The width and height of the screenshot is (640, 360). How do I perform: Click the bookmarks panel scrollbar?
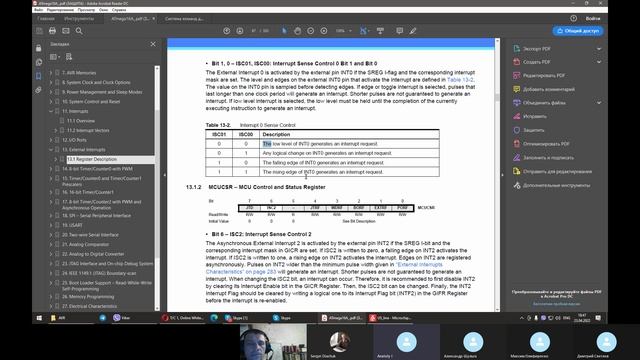pyautogui.click(x=157, y=188)
